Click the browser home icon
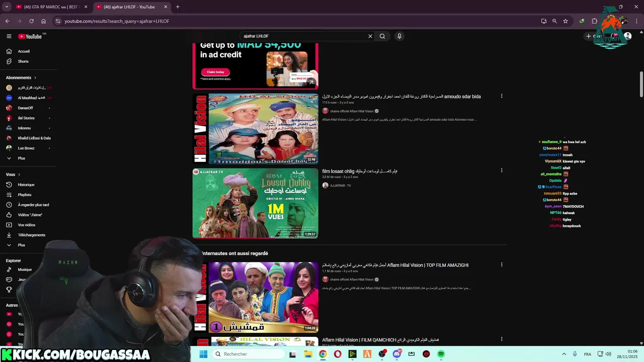The width and height of the screenshot is (644, 362). point(43,21)
